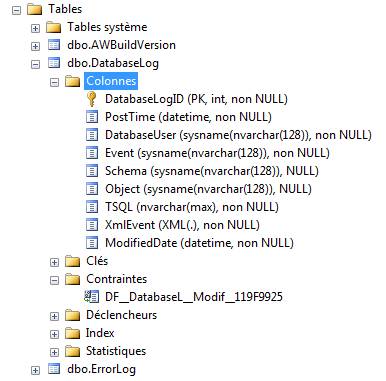
Task: Click the Tables root folder icon
Action: [x=34, y=9]
